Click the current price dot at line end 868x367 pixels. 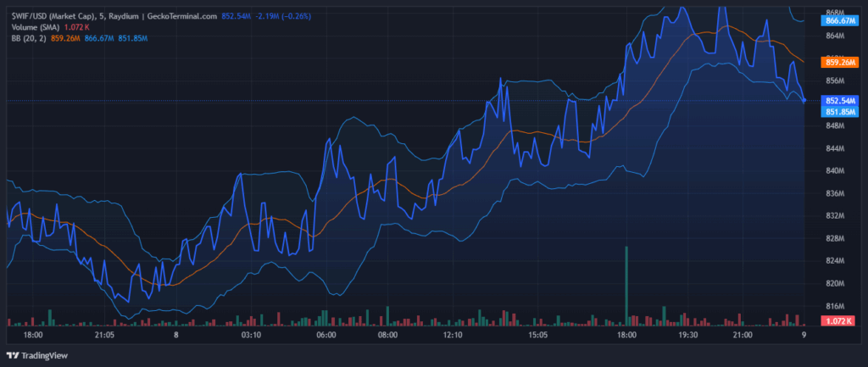(x=804, y=101)
